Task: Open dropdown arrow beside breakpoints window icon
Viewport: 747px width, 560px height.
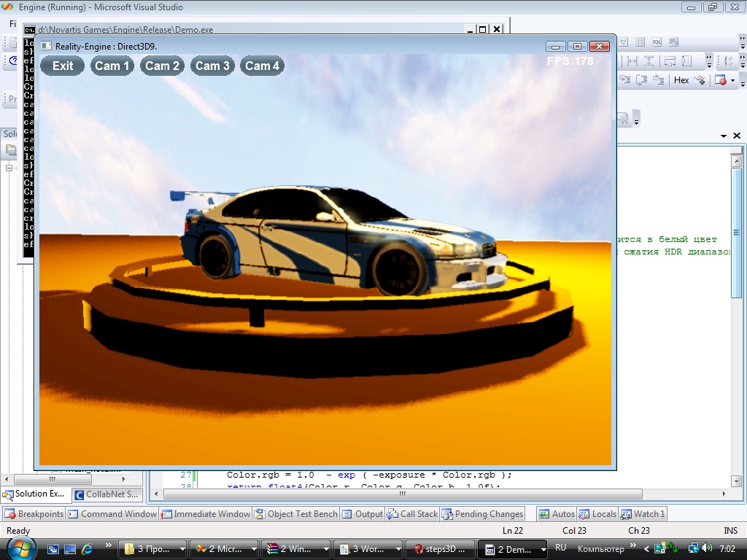Action: tap(732, 80)
